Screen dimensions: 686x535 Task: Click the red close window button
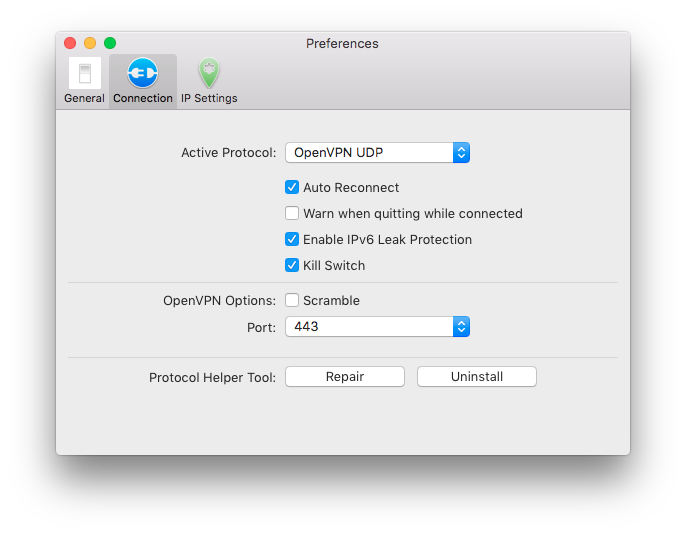70,43
